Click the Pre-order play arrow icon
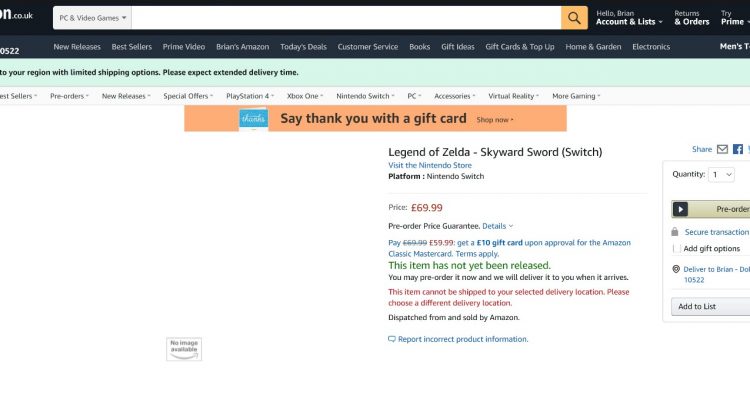 pos(681,209)
